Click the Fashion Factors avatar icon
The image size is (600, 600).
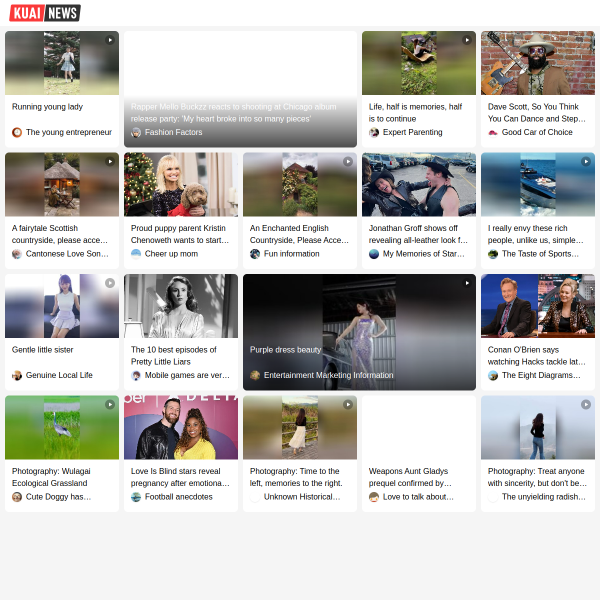(x=136, y=132)
